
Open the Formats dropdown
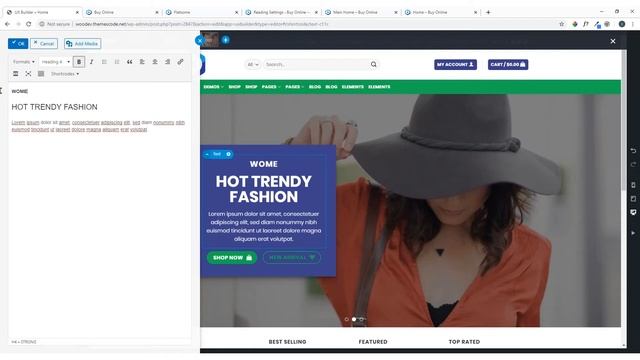pos(23,62)
